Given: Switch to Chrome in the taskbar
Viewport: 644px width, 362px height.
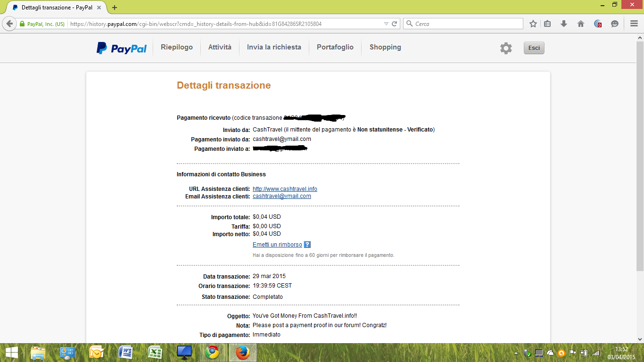Looking at the screenshot, I should click(213, 353).
